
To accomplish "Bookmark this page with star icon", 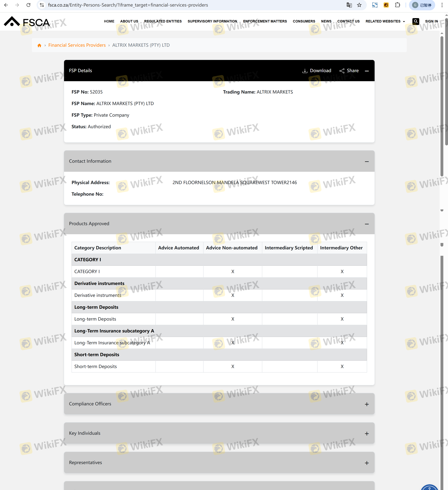I will [359, 5].
